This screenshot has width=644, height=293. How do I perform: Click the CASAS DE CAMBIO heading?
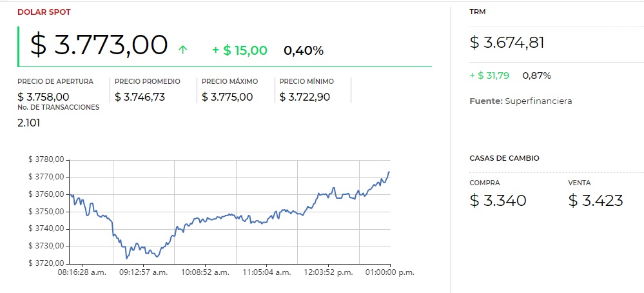[x=505, y=158]
